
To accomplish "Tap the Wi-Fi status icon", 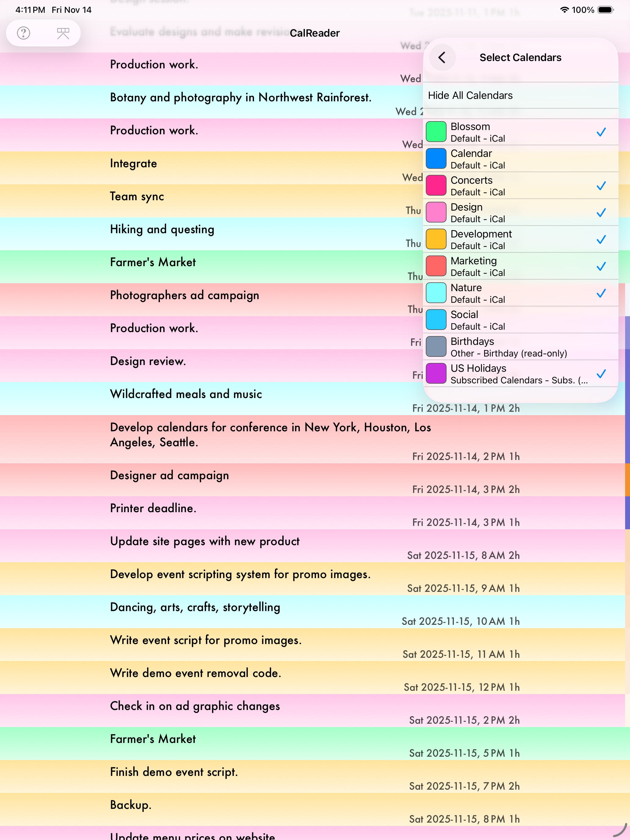I will [x=564, y=10].
